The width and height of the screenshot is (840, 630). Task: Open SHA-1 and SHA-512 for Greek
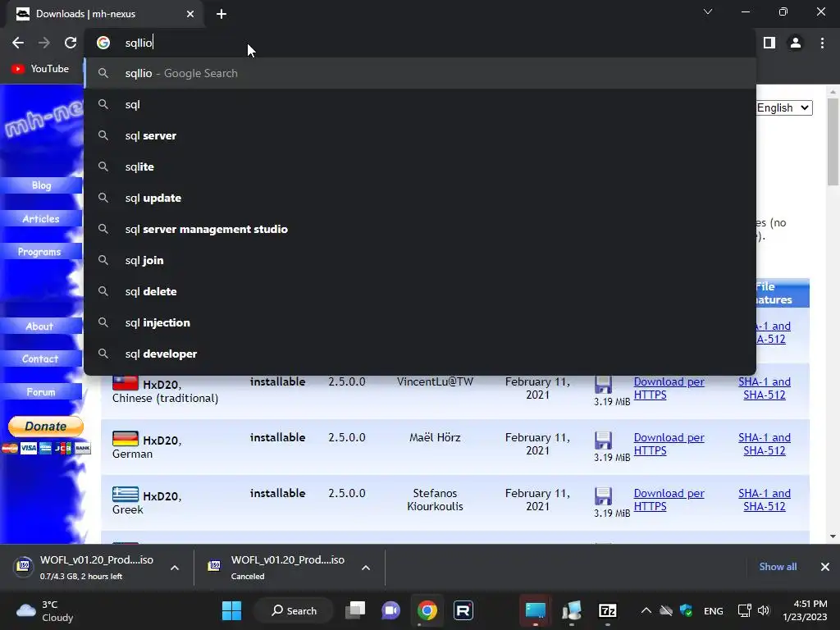click(765, 500)
